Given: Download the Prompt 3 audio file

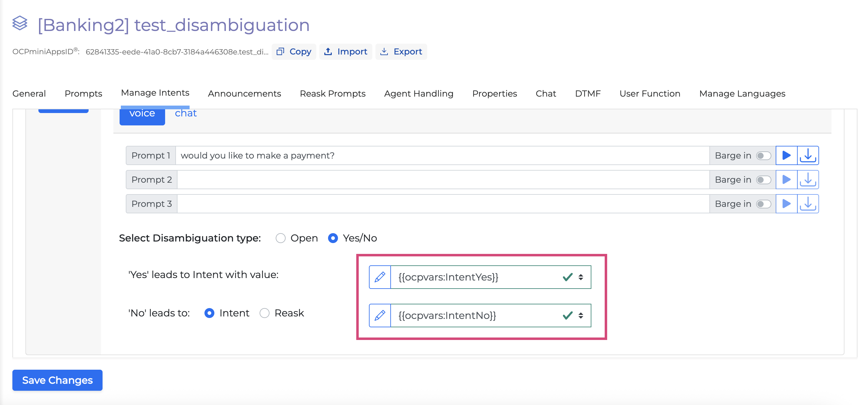Looking at the screenshot, I should [x=808, y=204].
